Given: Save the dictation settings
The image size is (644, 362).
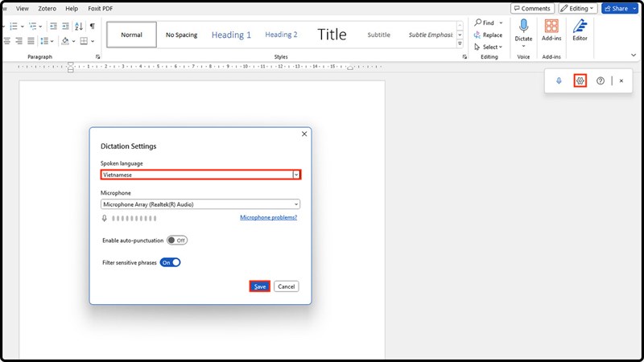Looking at the screenshot, I should tap(259, 286).
